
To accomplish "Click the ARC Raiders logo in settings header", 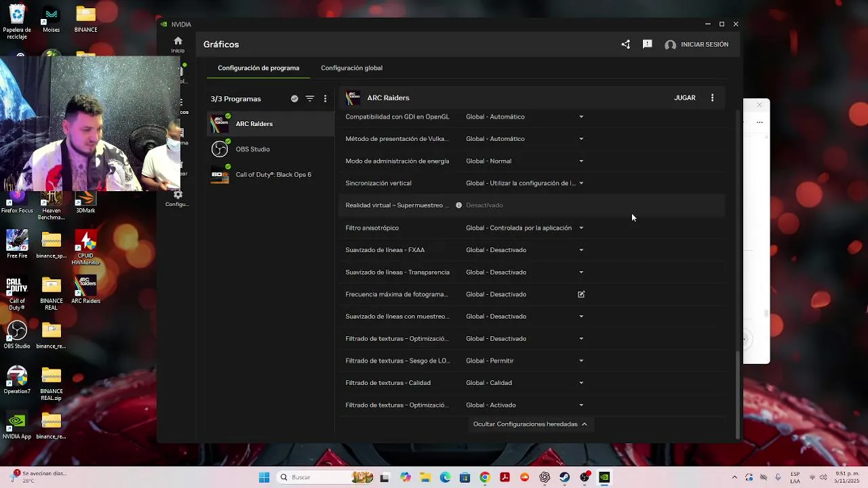I will pos(353,98).
